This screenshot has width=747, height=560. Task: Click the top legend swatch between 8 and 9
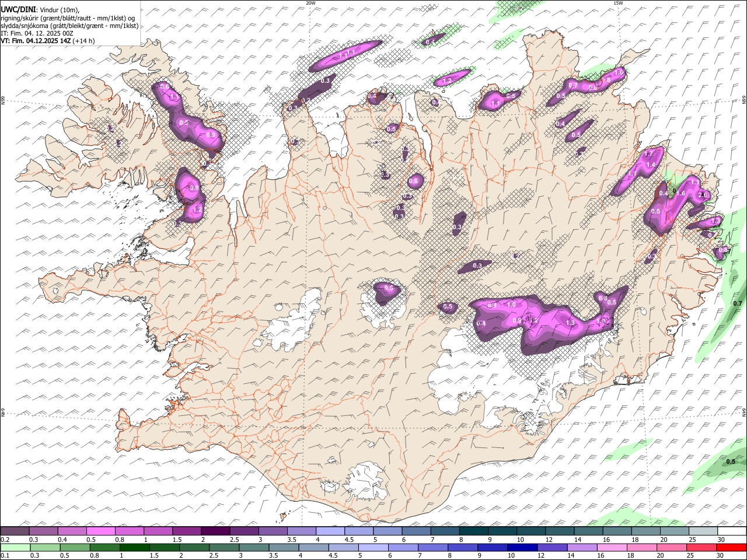[x=473, y=531]
